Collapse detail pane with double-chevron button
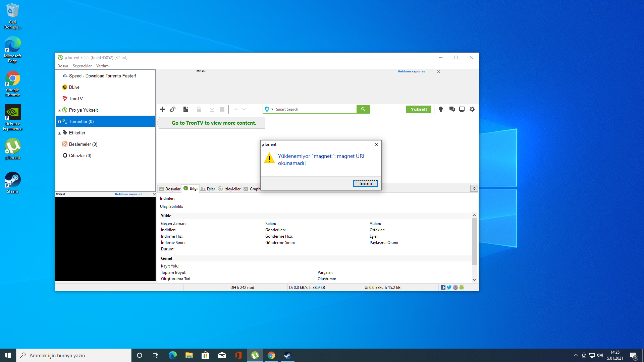 474,188
